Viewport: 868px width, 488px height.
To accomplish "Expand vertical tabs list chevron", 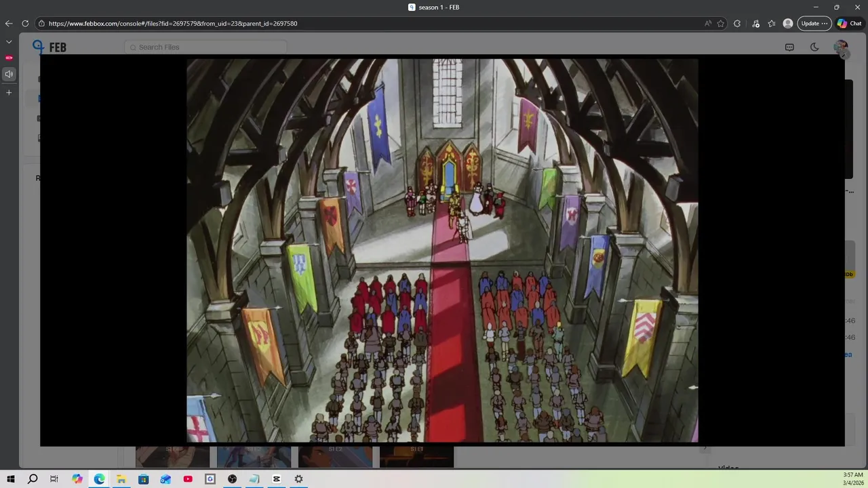I will (9, 42).
